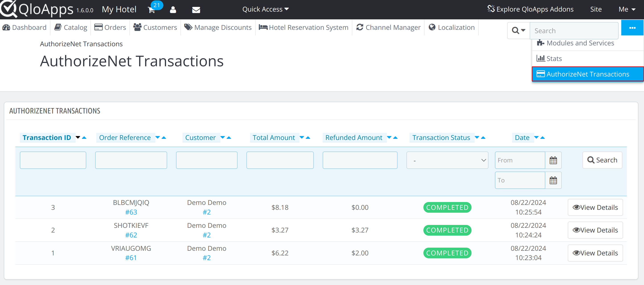Click the Transaction ID column header
The width and height of the screenshot is (644, 285).
tap(47, 137)
